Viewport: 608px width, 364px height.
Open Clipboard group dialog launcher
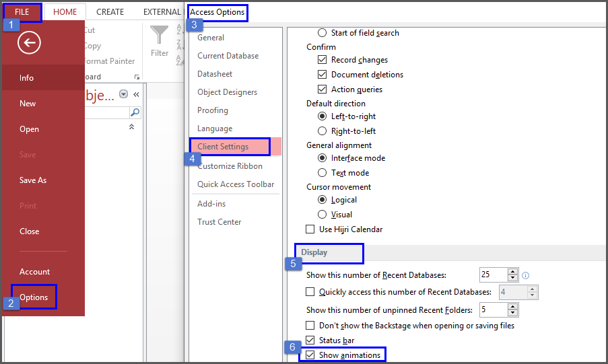(137, 77)
